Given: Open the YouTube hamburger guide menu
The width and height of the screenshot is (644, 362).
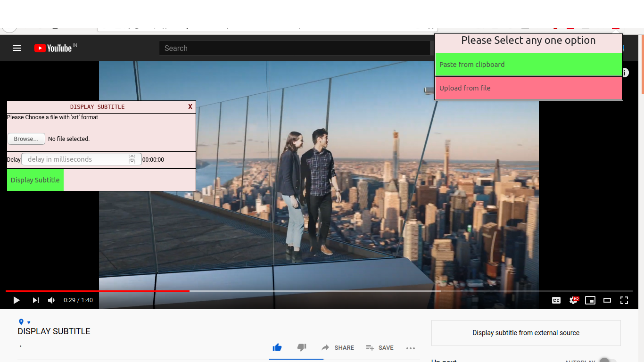Looking at the screenshot, I should [17, 48].
